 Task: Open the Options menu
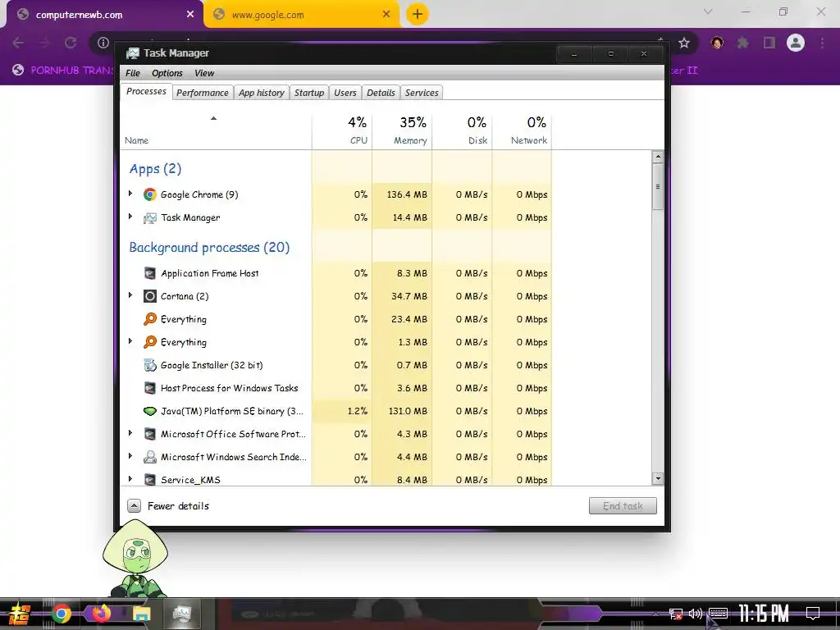tap(167, 73)
